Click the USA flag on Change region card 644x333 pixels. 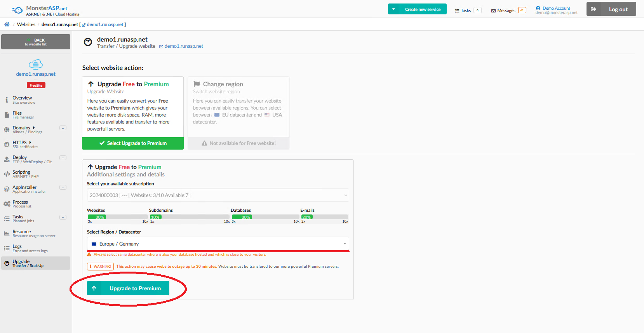(267, 115)
